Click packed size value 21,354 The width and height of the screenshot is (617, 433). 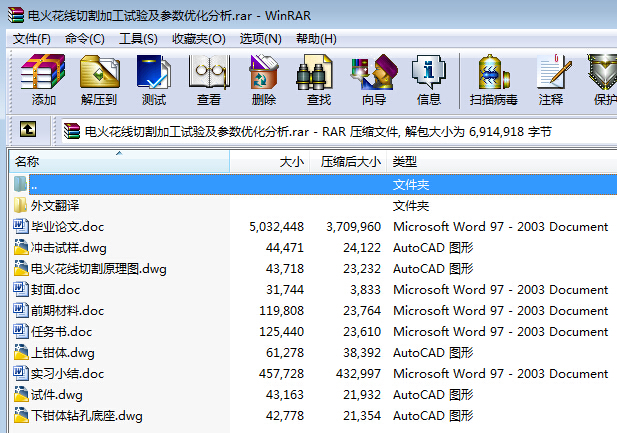point(362,415)
